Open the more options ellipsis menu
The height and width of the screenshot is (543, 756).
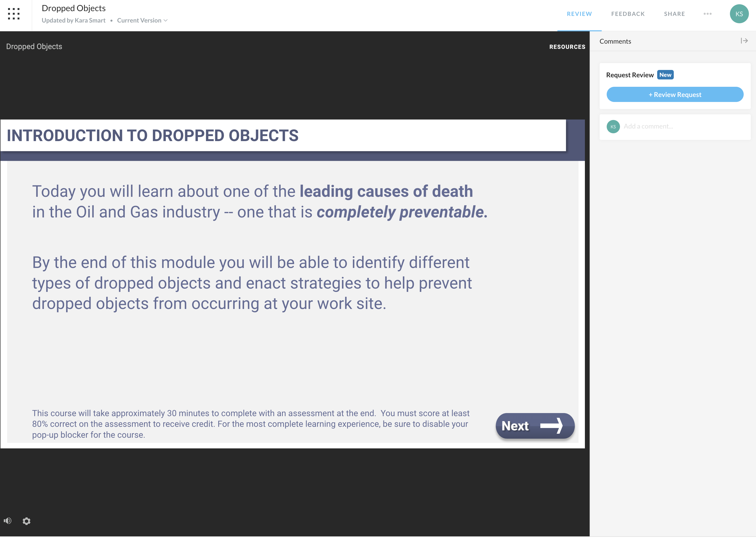point(708,14)
